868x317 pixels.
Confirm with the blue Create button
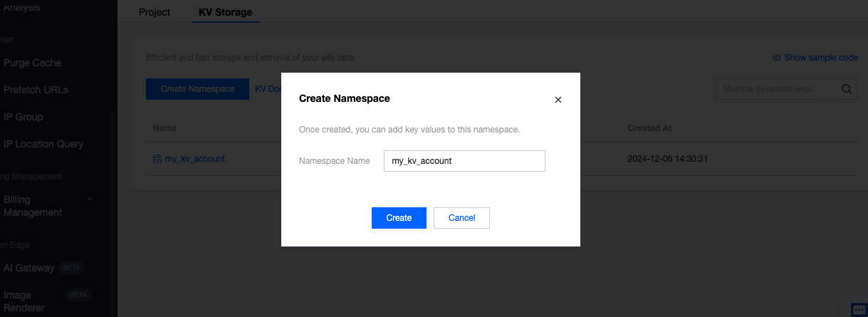pos(399,218)
